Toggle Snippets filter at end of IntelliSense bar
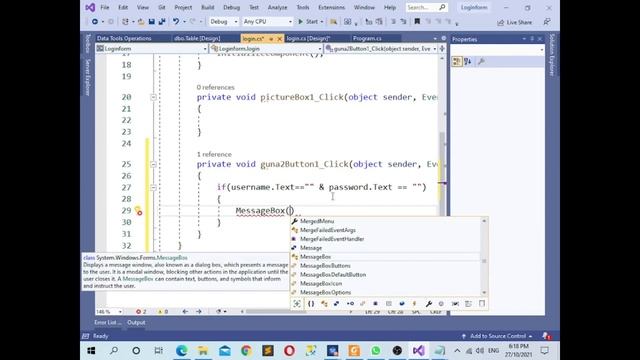 (x=482, y=304)
